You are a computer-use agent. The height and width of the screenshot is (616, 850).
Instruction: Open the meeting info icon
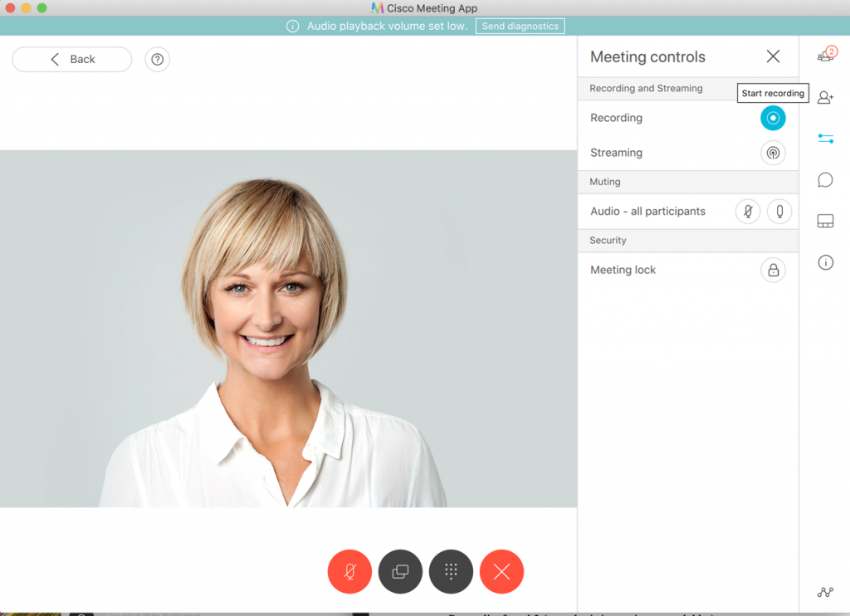coord(825,262)
